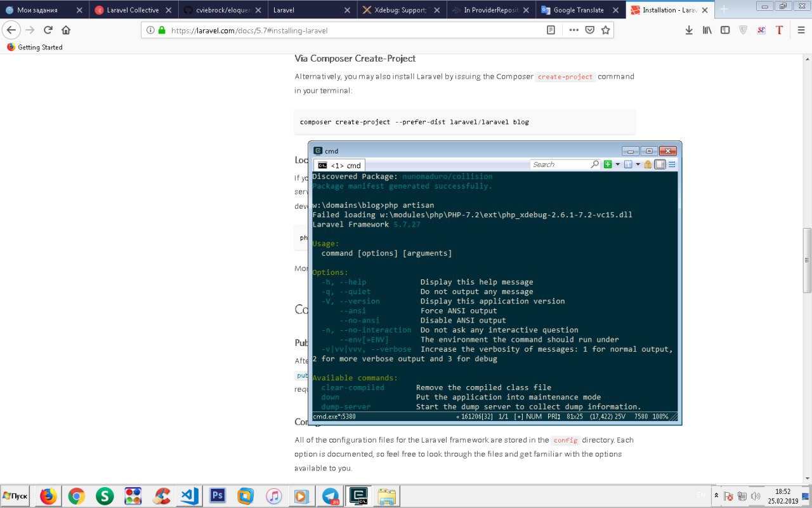Image resolution: width=812 pixels, height=508 pixels.
Task: Open green S app from taskbar
Action: click(x=105, y=496)
